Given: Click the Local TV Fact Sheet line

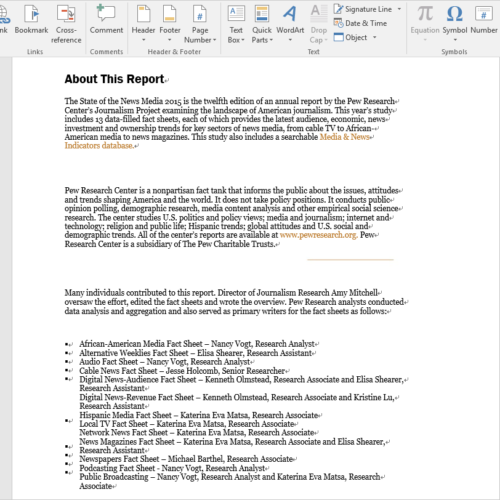Looking at the screenshot, I should [x=187, y=424].
